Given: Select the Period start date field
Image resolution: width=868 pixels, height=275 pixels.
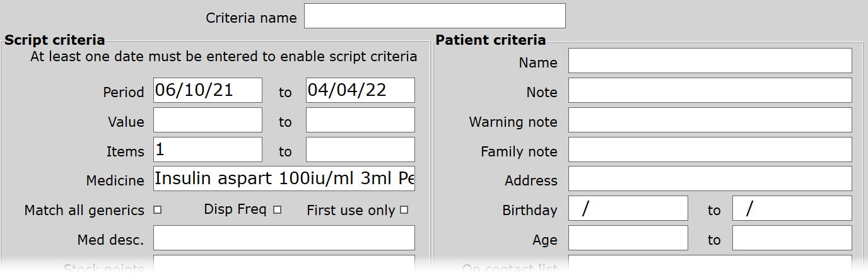Looking at the screenshot, I should [208, 90].
